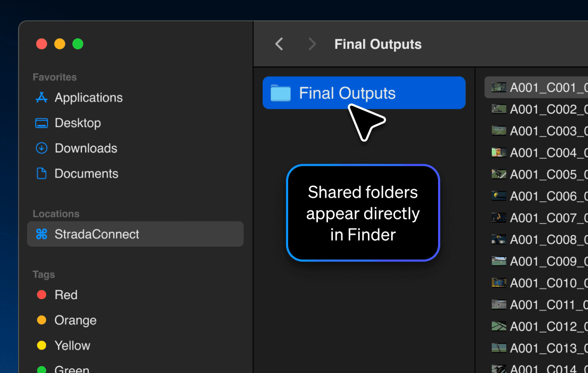
Task: Click the forward navigation chevron
Action: 312,44
